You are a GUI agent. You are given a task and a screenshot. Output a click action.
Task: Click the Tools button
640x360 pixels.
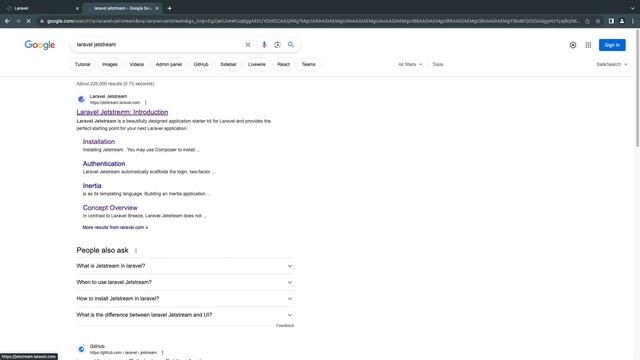tap(438, 64)
